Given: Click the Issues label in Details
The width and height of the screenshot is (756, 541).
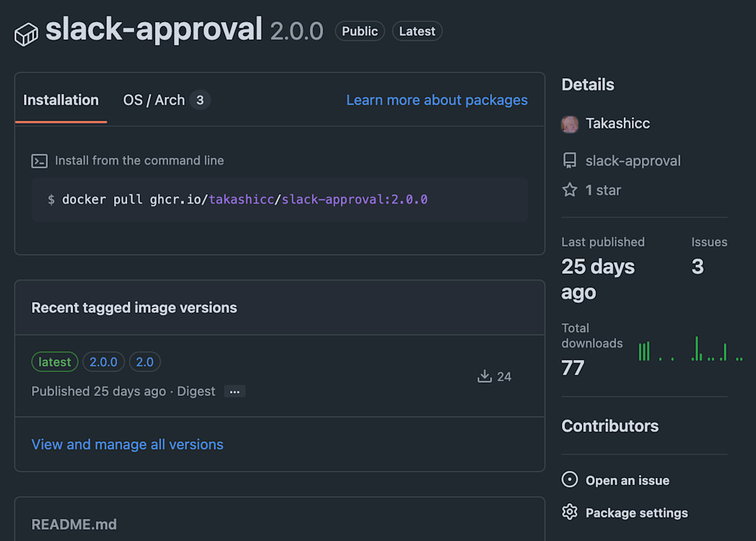Looking at the screenshot, I should 709,242.
